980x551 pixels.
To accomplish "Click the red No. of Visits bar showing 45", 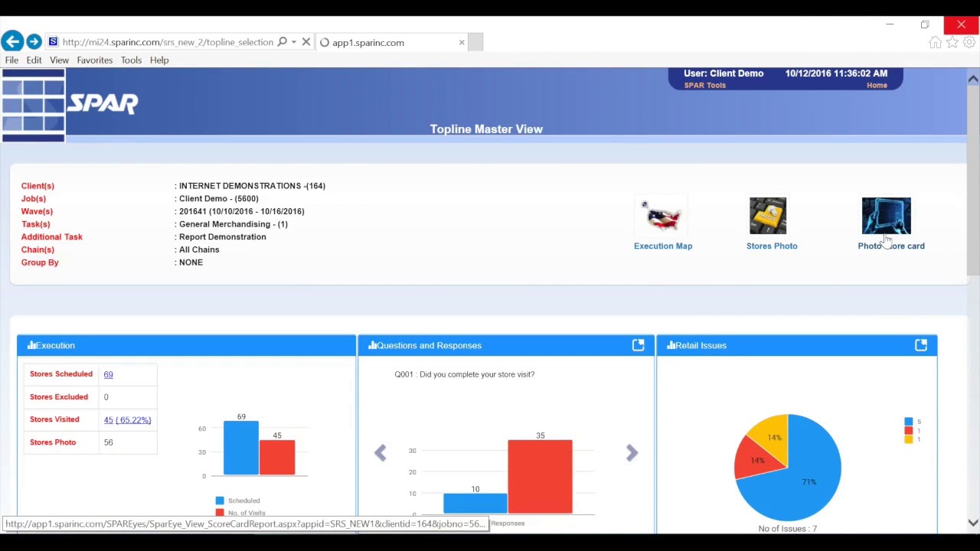I will [276, 458].
